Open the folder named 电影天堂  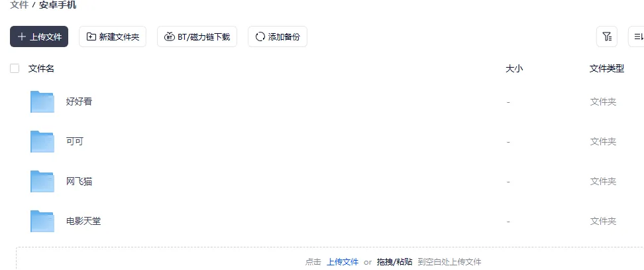point(83,221)
